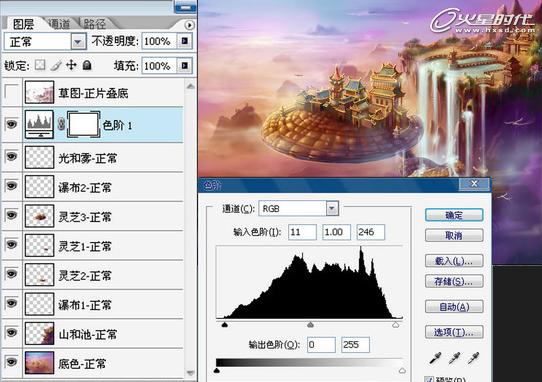Click the layer mask thumbnail of 色阶 1
The image size is (542, 382).
pos(83,124)
